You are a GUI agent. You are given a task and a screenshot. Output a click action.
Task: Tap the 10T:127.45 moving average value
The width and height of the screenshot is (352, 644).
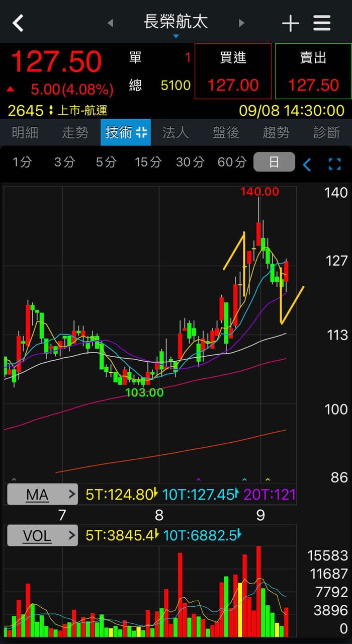point(201,495)
